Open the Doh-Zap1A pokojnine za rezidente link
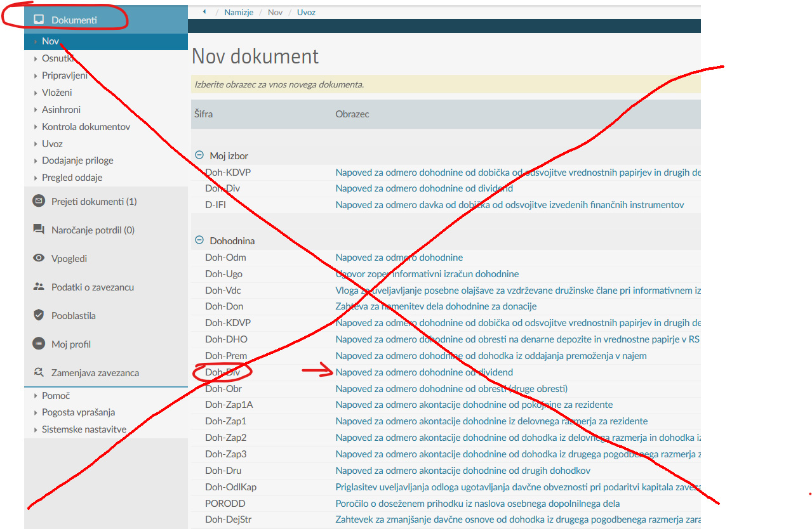Screen dimensions: 812x529 pyautogui.click(x=474, y=405)
